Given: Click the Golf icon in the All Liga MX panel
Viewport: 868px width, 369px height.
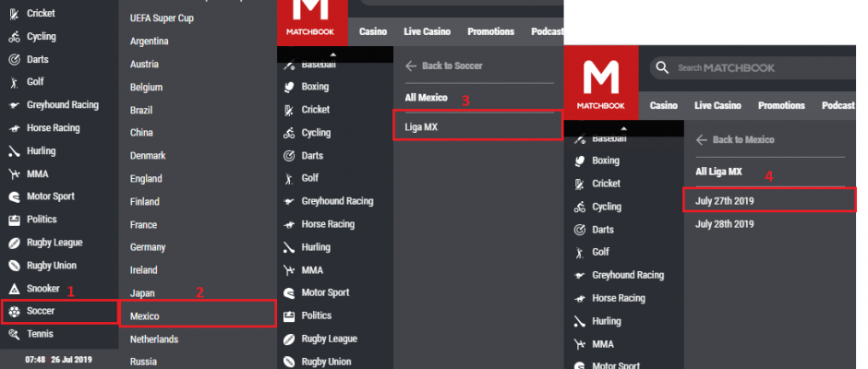Looking at the screenshot, I should pos(580,253).
